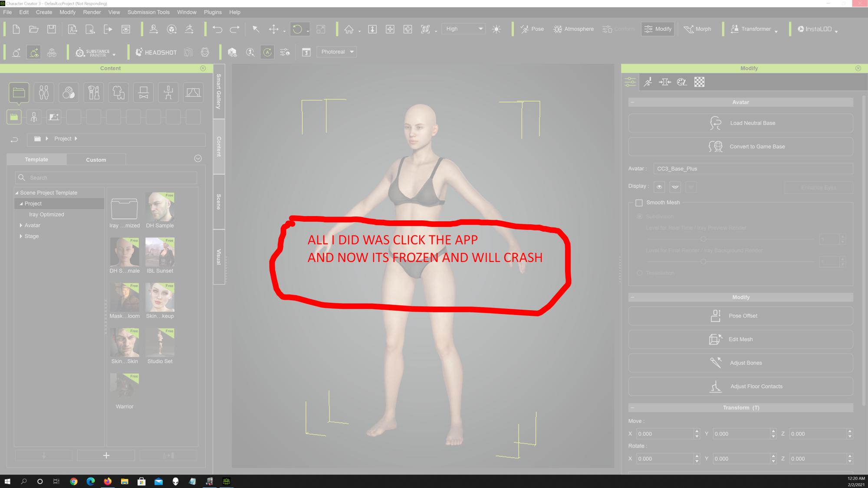Click the Undo arrow icon
Screen dimensions: 868x488
point(217,29)
